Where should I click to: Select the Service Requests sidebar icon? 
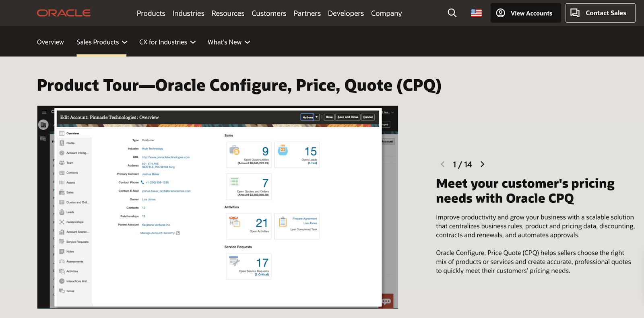62,242
